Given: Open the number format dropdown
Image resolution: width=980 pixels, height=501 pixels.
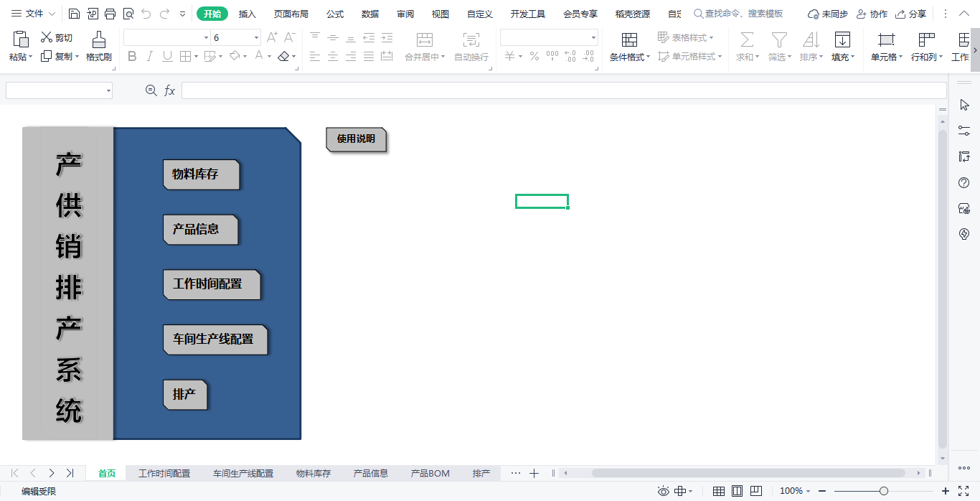Looking at the screenshot, I should click(x=593, y=37).
